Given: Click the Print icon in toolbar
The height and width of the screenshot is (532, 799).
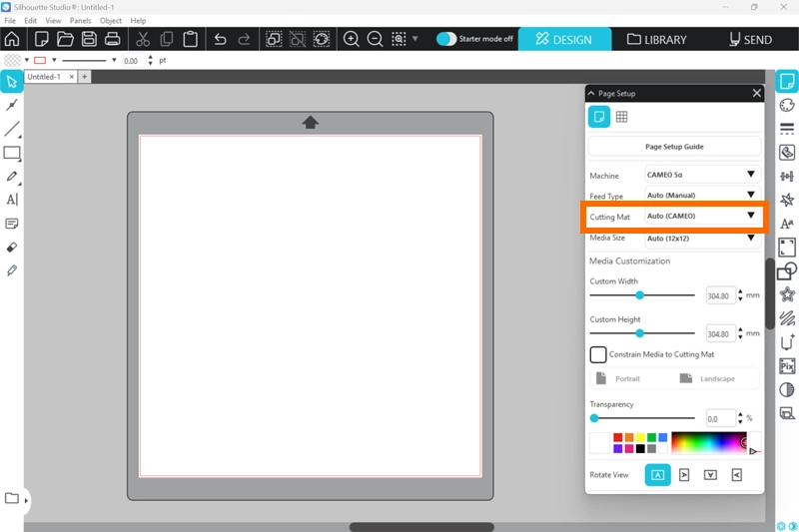Looking at the screenshot, I should (x=113, y=40).
